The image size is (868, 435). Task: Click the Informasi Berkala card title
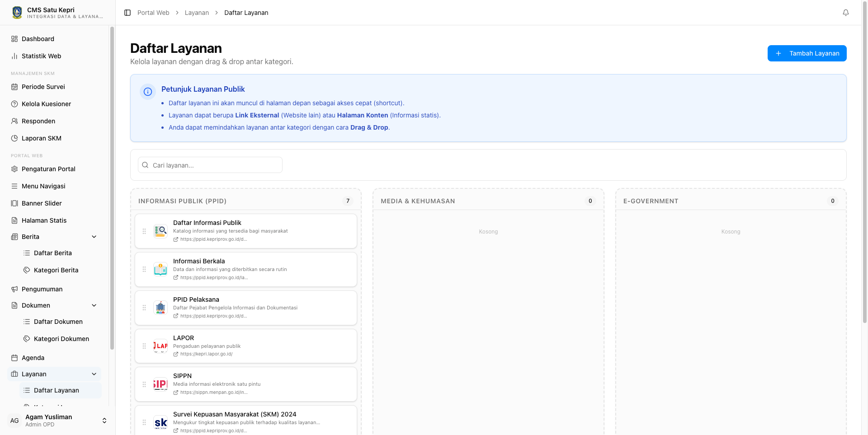199,261
